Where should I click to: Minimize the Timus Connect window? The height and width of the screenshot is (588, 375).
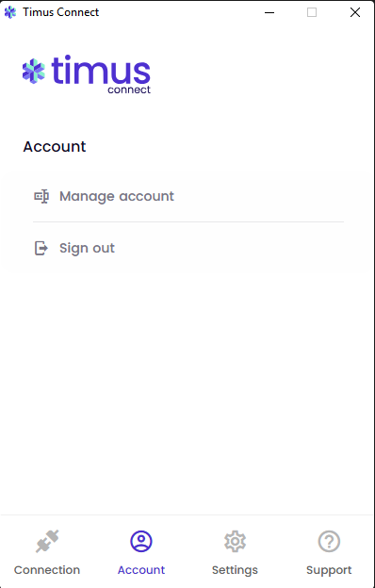tap(269, 12)
